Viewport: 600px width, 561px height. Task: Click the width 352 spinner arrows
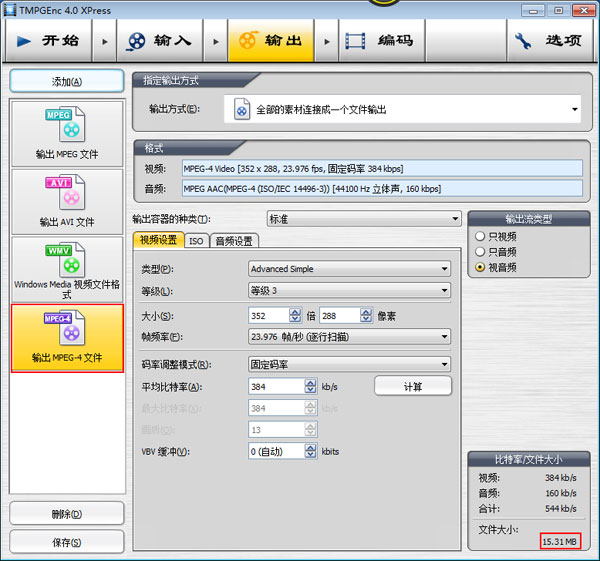coord(295,315)
